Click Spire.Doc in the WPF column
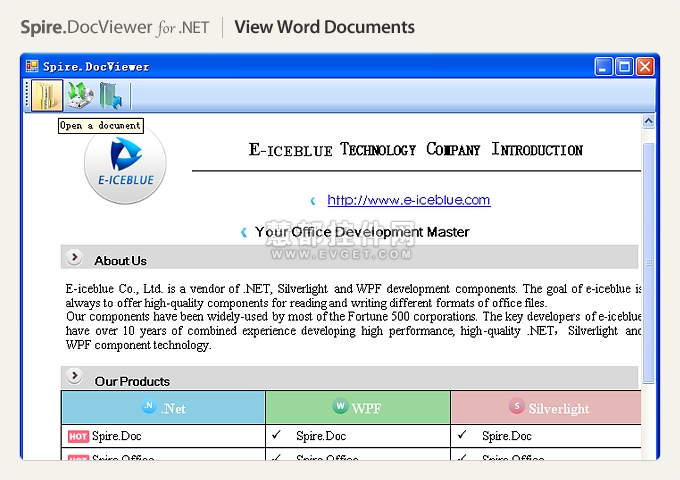The width and height of the screenshot is (680, 480). [321, 436]
